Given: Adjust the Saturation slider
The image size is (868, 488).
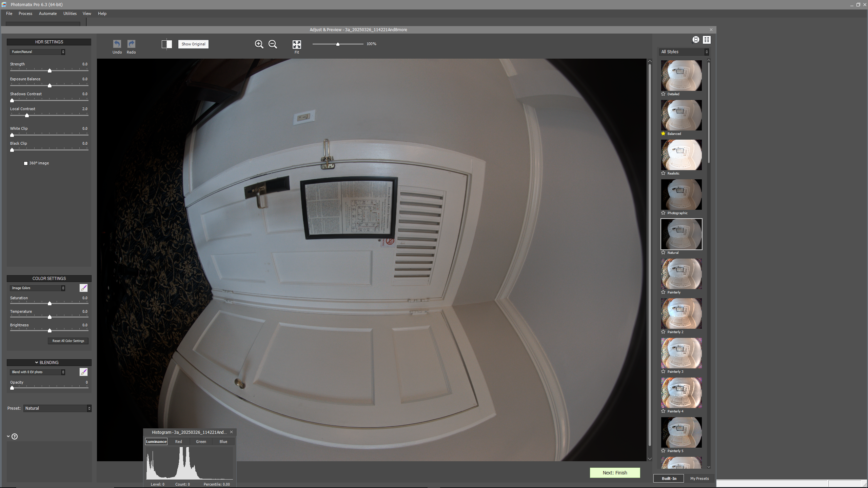Looking at the screenshot, I should pyautogui.click(x=50, y=303).
